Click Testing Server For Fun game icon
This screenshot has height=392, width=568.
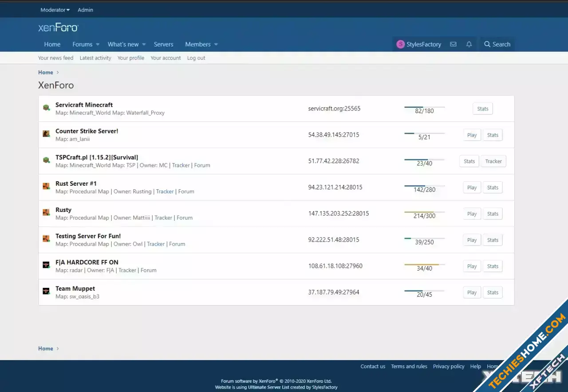[46, 239]
